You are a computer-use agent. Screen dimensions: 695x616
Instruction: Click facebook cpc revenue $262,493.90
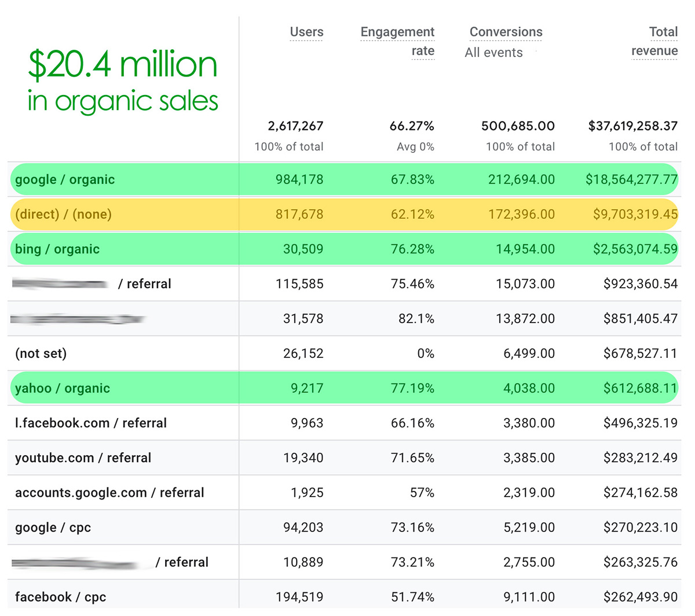641,596
